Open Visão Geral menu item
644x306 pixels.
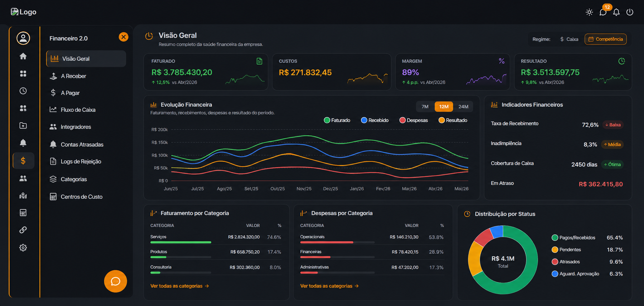(86, 59)
